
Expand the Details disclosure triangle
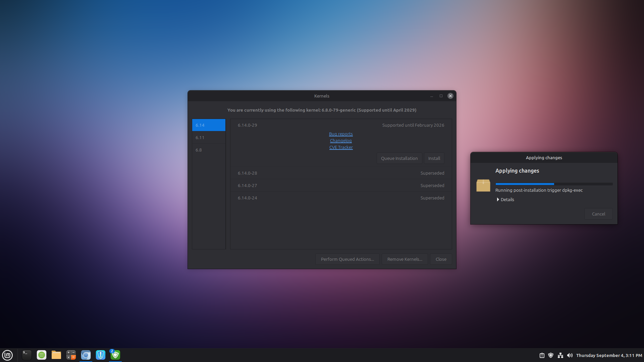click(498, 199)
